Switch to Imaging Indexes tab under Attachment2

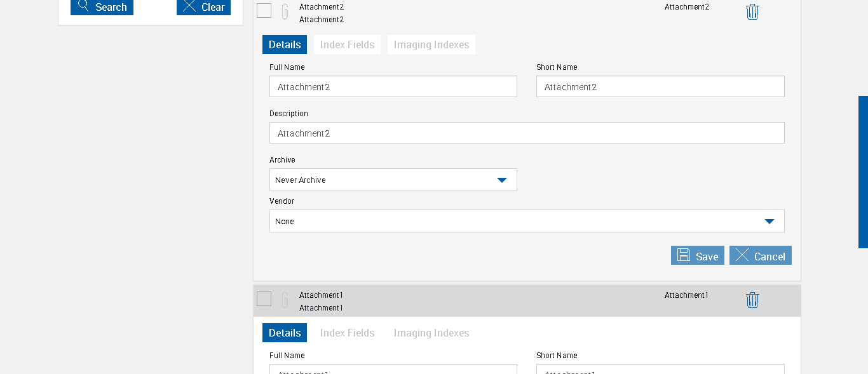431,44
